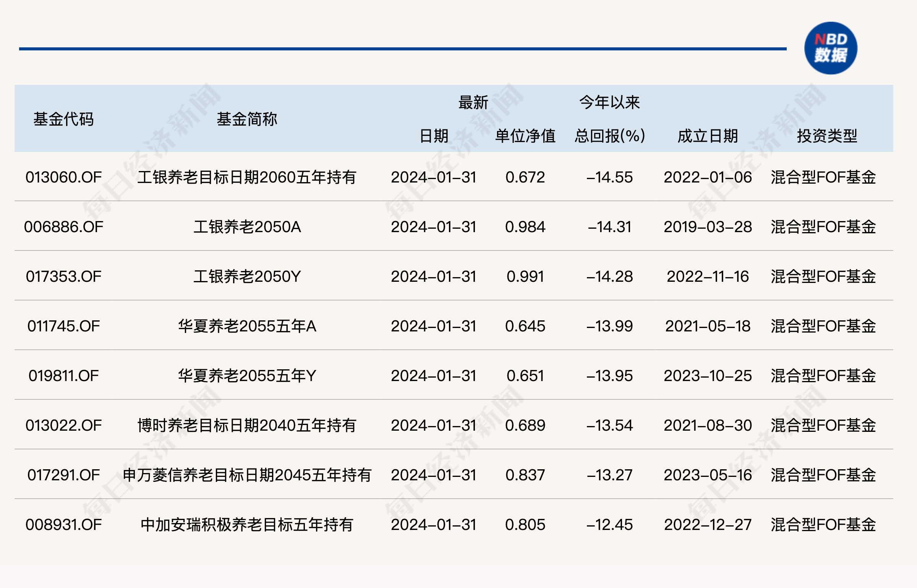Click the 基金代码 column header

tap(63, 119)
